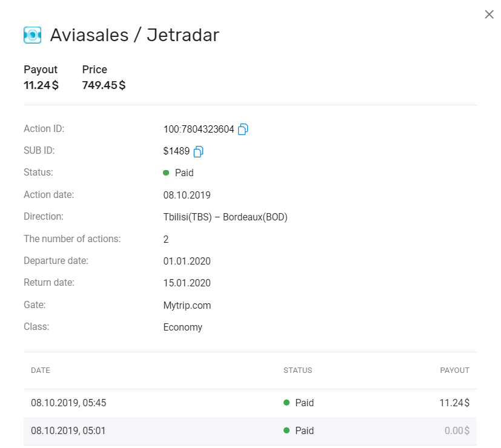The image size is (501, 448).
Task: Select the direction Tbilisi(TBS) – Bordeaux(BOD)
Action: 225,217
